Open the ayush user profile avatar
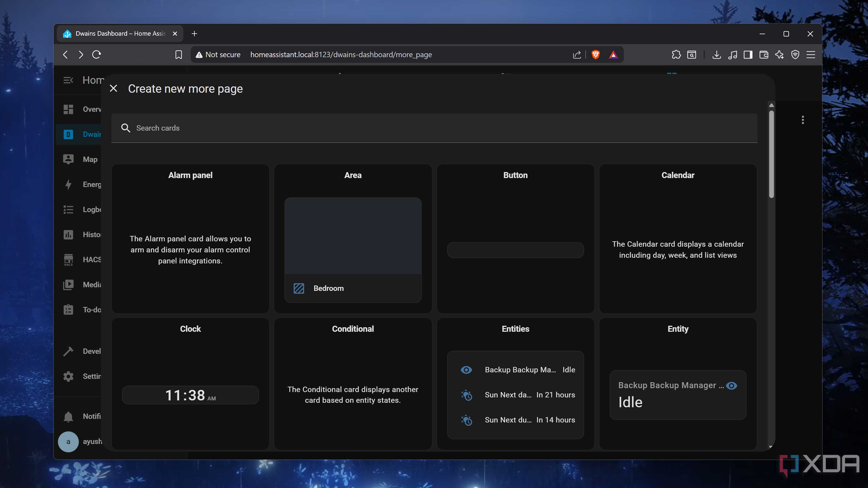The width and height of the screenshot is (868, 488). coord(68,441)
